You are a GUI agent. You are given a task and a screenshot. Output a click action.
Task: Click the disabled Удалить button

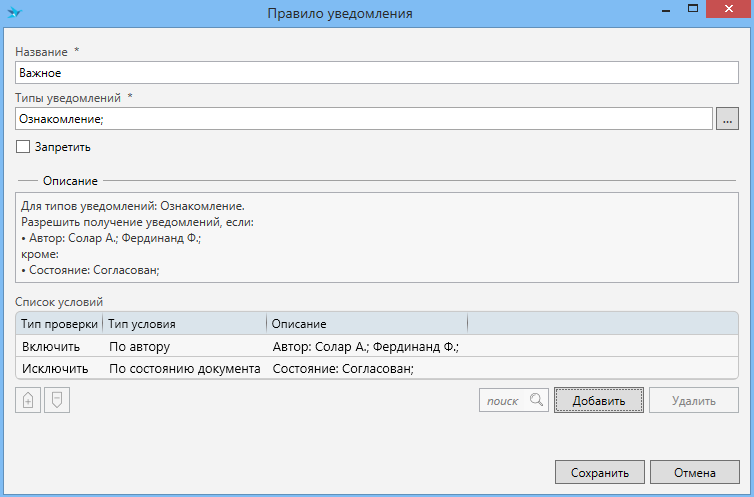click(693, 401)
